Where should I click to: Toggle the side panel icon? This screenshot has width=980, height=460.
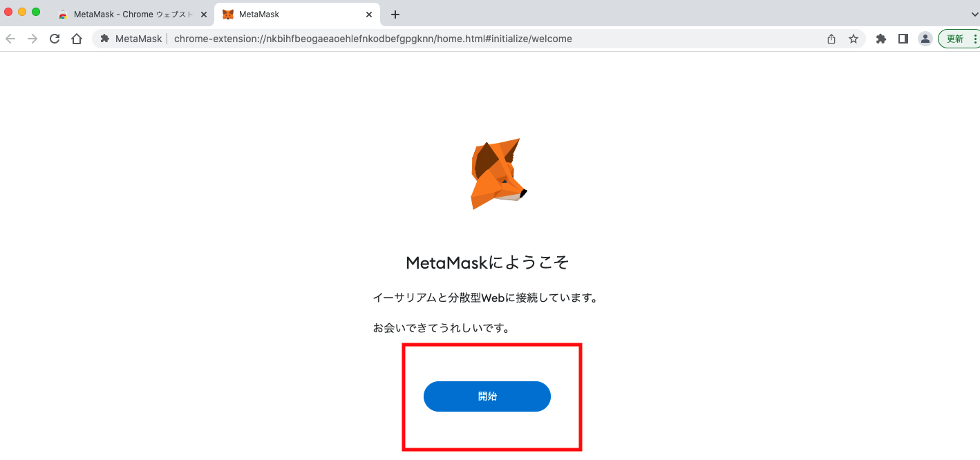(903, 39)
